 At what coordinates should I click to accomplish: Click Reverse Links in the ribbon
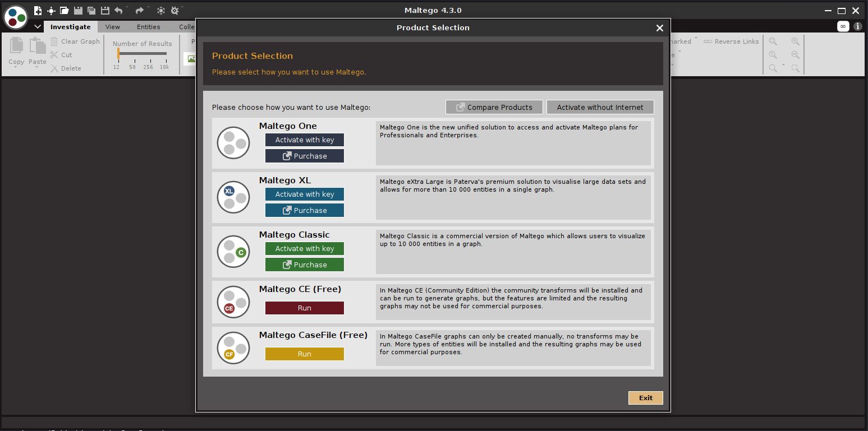click(x=731, y=41)
